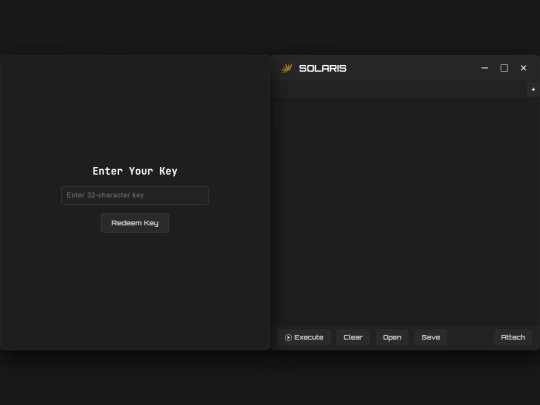
Task: Click the Redeem Key button
Action: (x=135, y=223)
